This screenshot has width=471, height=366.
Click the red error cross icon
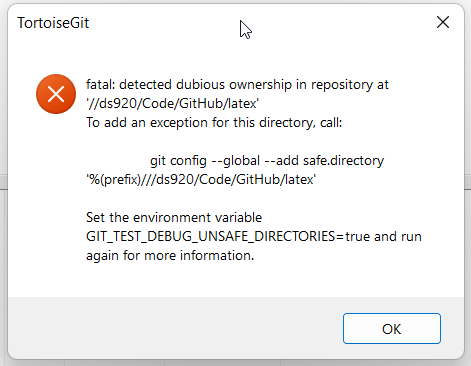(56, 94)
